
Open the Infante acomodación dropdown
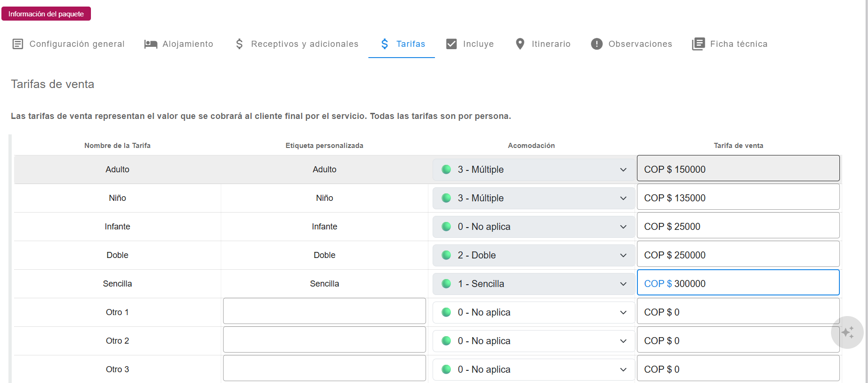pyautogui.click(x=533, y=227)
